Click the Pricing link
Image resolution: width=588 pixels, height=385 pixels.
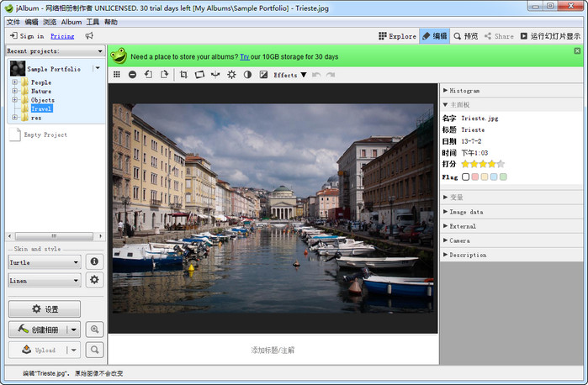click(62, 36)
